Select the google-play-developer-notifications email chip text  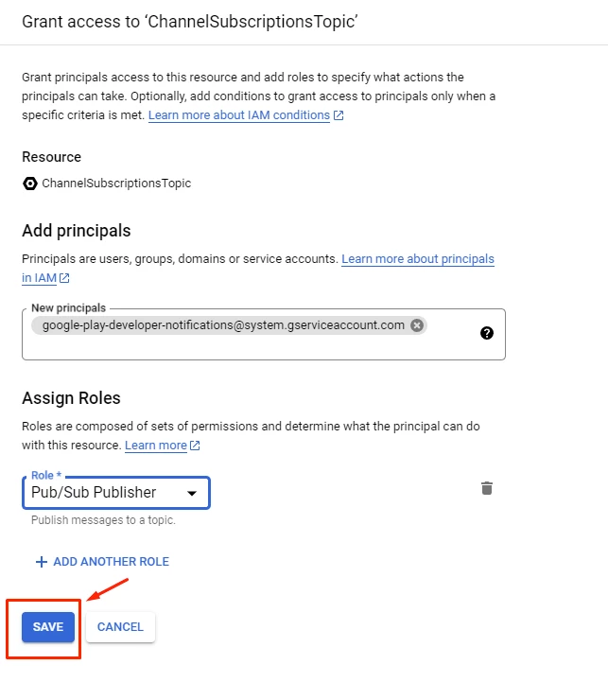(223, 325)
